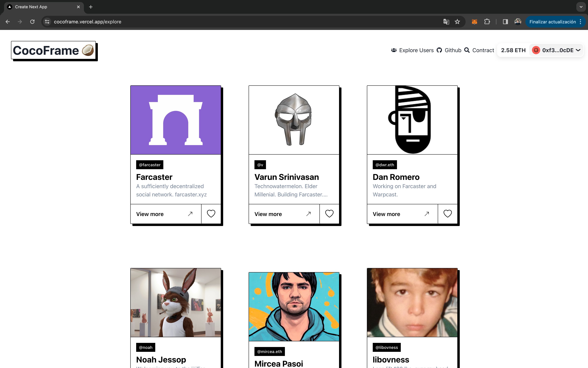Click arrow icon on Dan Romero View more
The height and width of the screenshot is (368, 588).
(427, 214)
